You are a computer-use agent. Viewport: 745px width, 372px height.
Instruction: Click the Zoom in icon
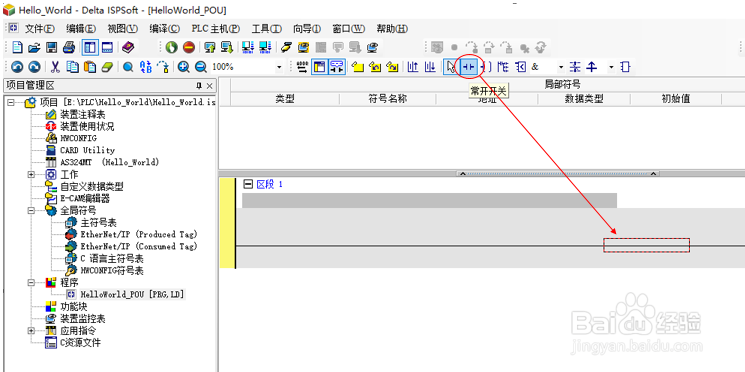coord(184,67)
